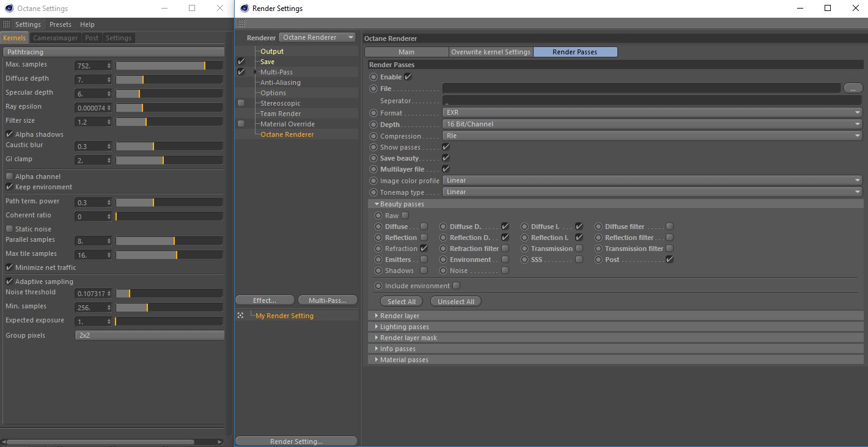Click the animation dot beside Show passes
Viewport: 868px width, 447px height.
(373, 147)
